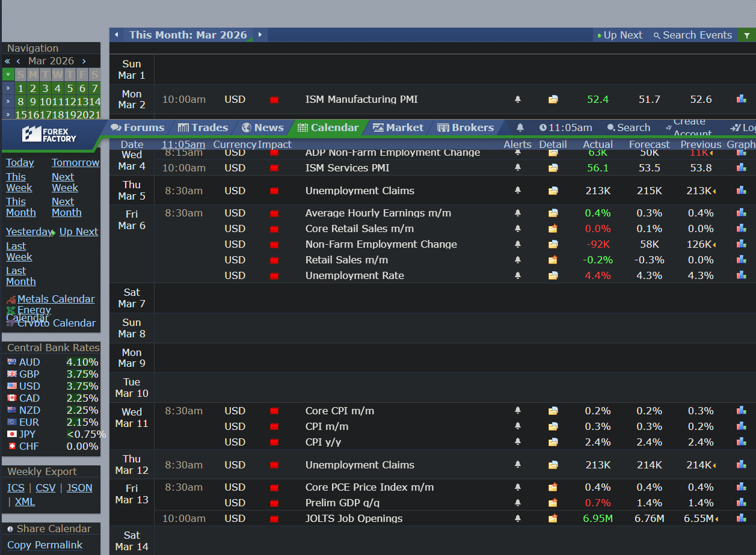
Task: Expand the mini calendar green chevron
Action: (8, 75)
